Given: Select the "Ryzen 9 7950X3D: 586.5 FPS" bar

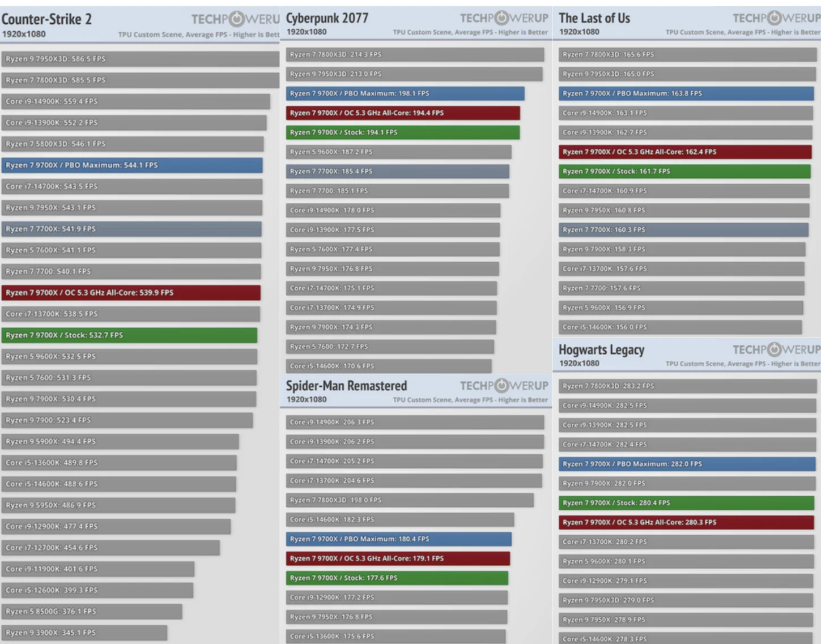Looking at the screenshot, I should [x=141, y=59].
